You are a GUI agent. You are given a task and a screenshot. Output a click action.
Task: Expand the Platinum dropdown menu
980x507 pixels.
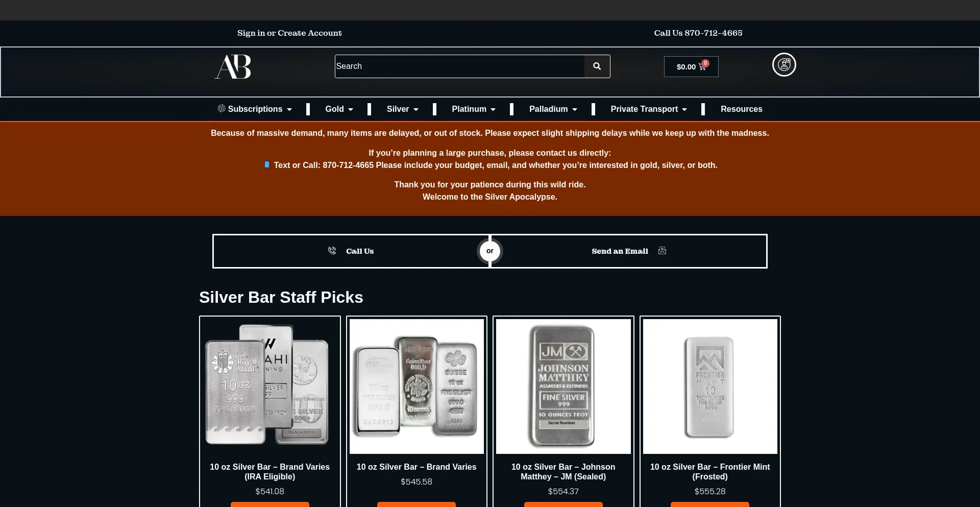473,109
